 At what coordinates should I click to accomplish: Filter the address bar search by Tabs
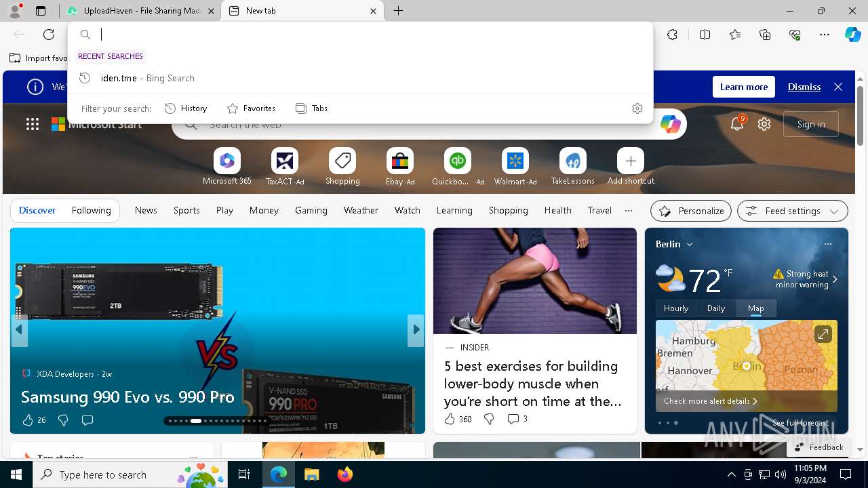tap(311, 108)
